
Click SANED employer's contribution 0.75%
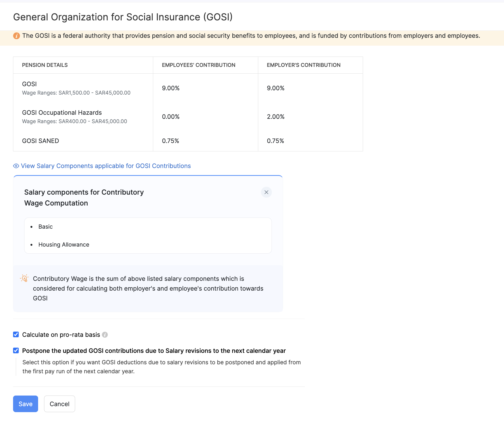click(275, 141)
